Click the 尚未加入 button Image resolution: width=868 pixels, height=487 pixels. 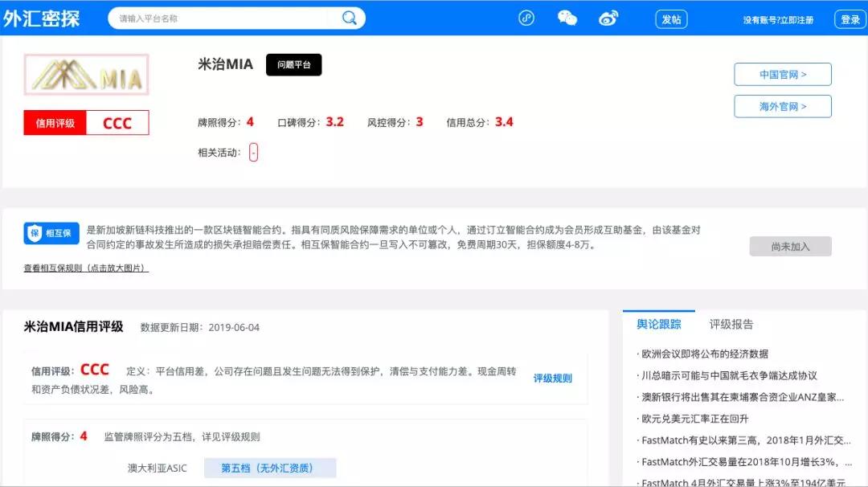[x=790, y=247]
